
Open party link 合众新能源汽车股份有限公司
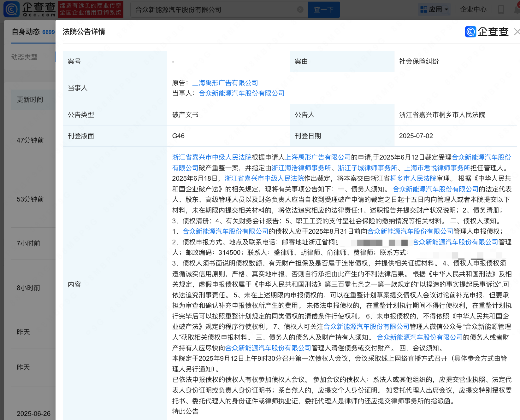click(x=241, y=93)
